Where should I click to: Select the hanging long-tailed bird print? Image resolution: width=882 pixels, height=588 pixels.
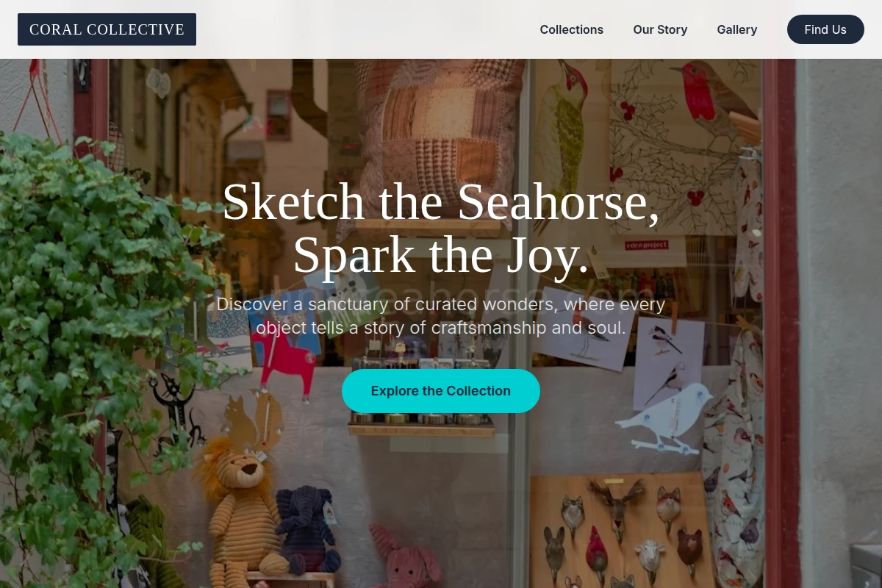[x=669, y=364]
